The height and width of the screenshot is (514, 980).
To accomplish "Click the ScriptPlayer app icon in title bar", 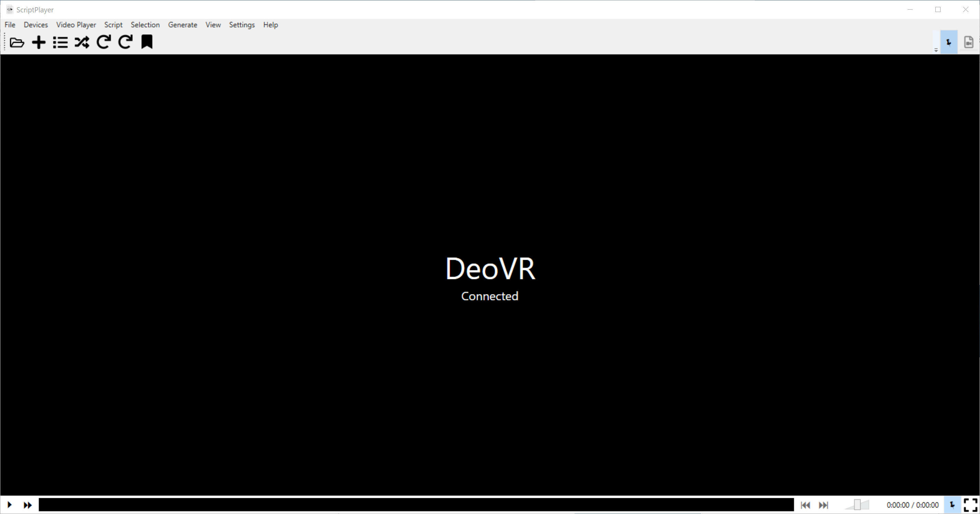I will [10, 10].
